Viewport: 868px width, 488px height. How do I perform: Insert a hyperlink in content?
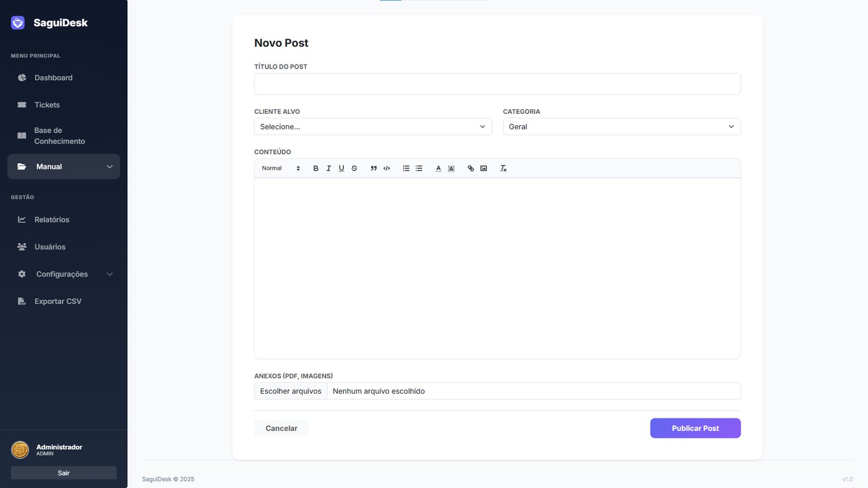tap(470, 169)
